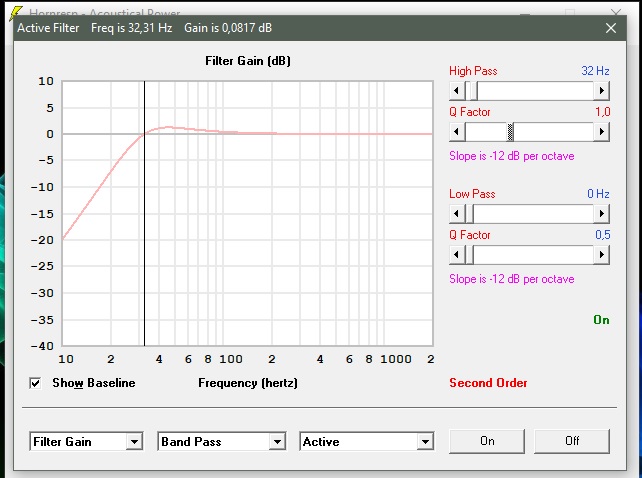Image resolution: width=642 pixels, height=478 pixels.
Task: Click the Low Pass Q Factor track
Action: click(533, 255)
